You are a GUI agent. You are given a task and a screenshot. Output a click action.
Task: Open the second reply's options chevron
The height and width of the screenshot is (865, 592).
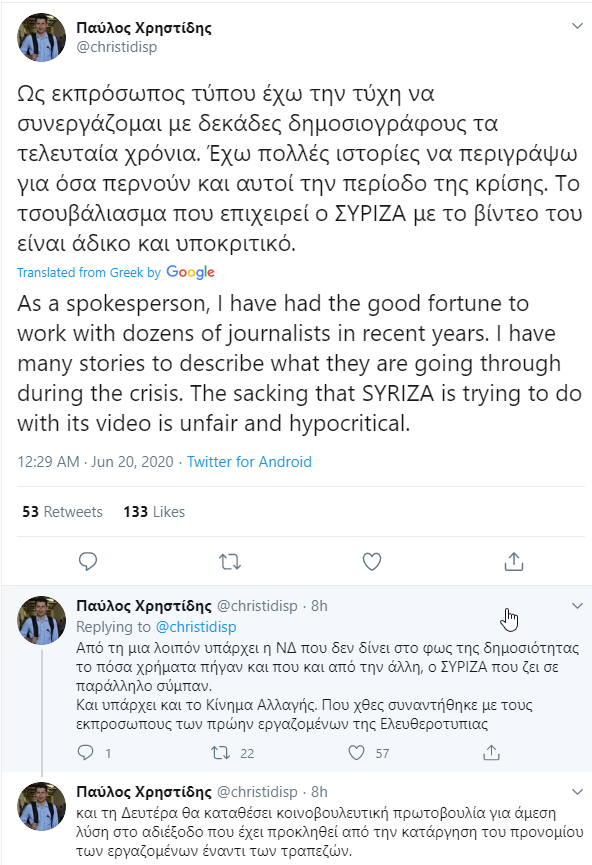pyautogui.click(x=577, y=792)
